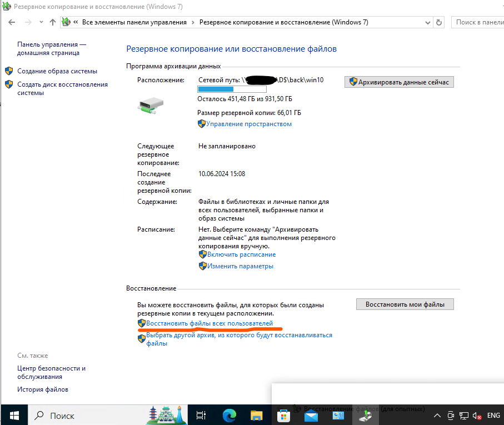Click 'Архивировать данные сейчас' button
This screenshot has height=425, width=504.
pos(399,82)
